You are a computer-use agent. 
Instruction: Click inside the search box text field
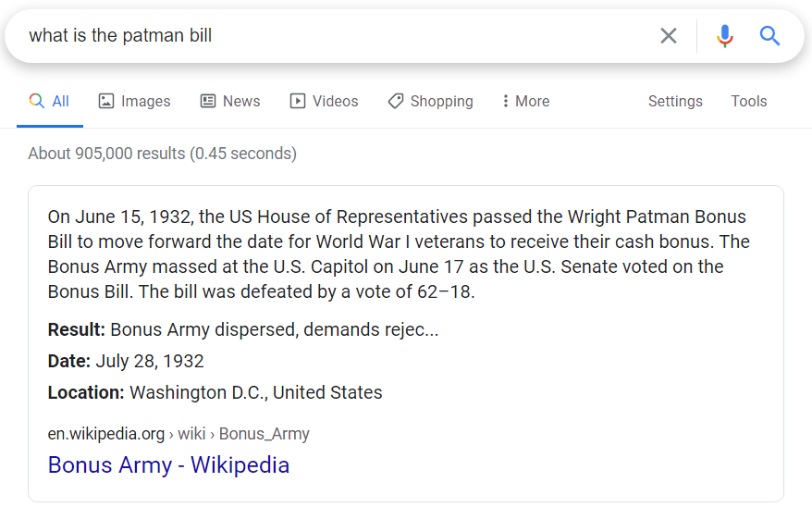(337, 36)
